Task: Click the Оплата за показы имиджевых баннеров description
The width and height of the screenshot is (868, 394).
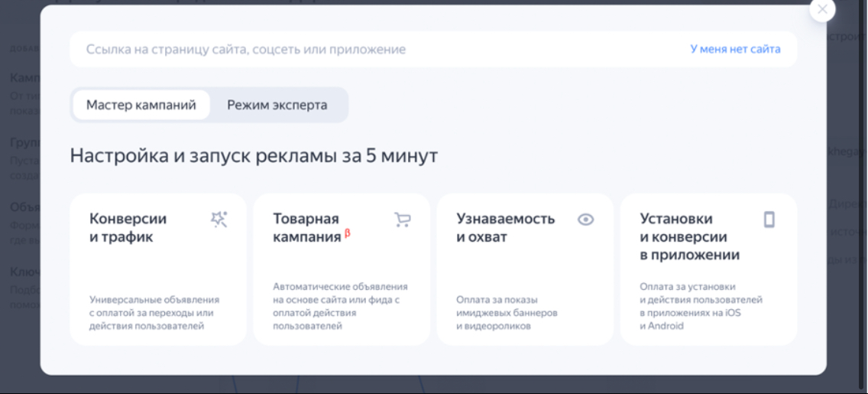Action: (507, 313)
